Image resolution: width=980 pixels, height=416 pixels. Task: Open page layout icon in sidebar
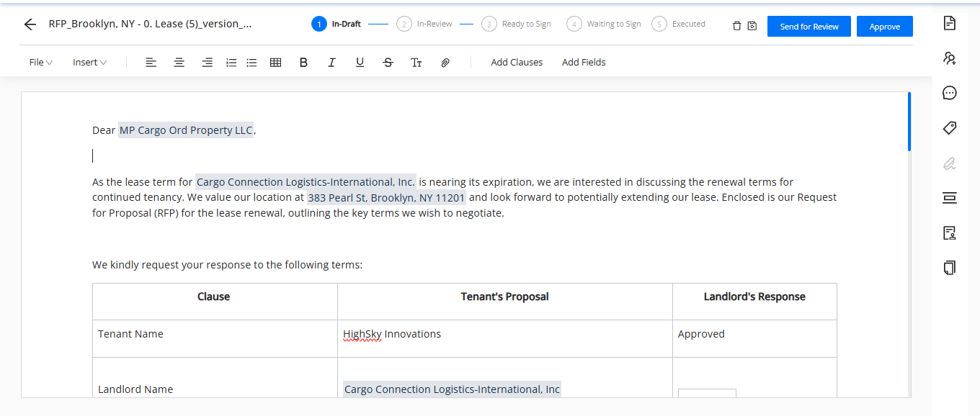click(950, 198)
